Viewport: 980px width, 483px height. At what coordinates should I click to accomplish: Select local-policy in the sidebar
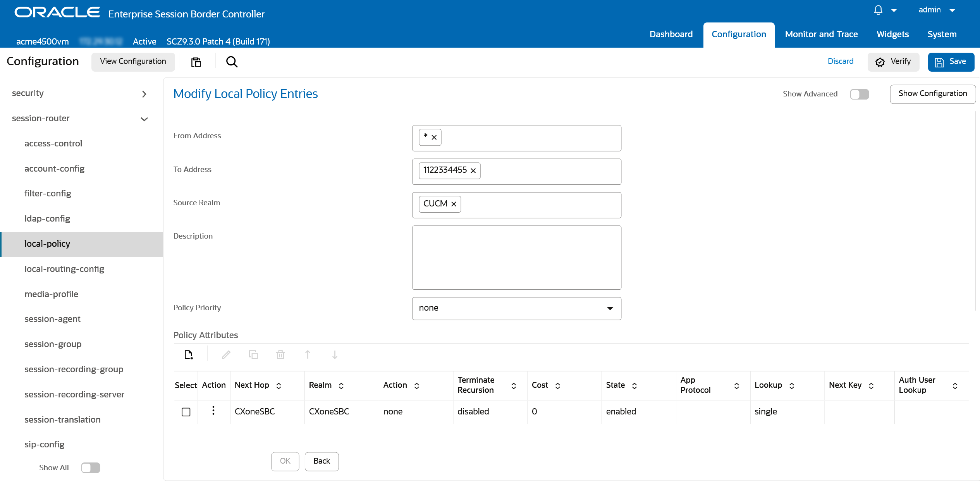(x=82, y=244)
